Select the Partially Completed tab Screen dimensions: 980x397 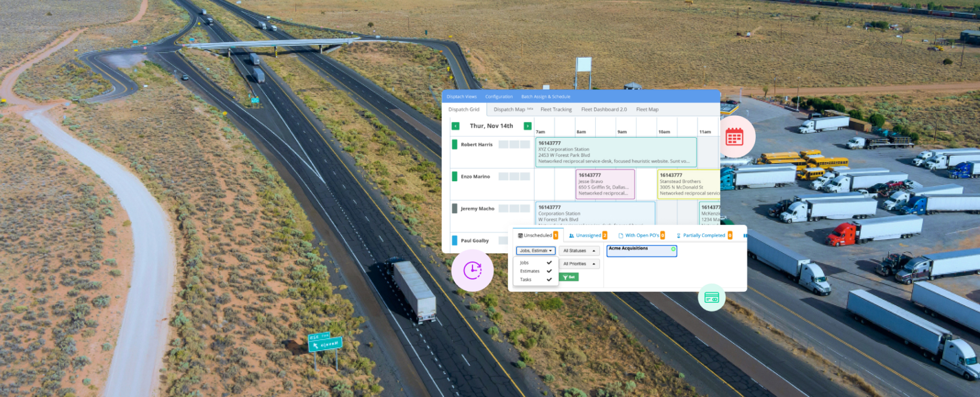(x=704, y=235)
